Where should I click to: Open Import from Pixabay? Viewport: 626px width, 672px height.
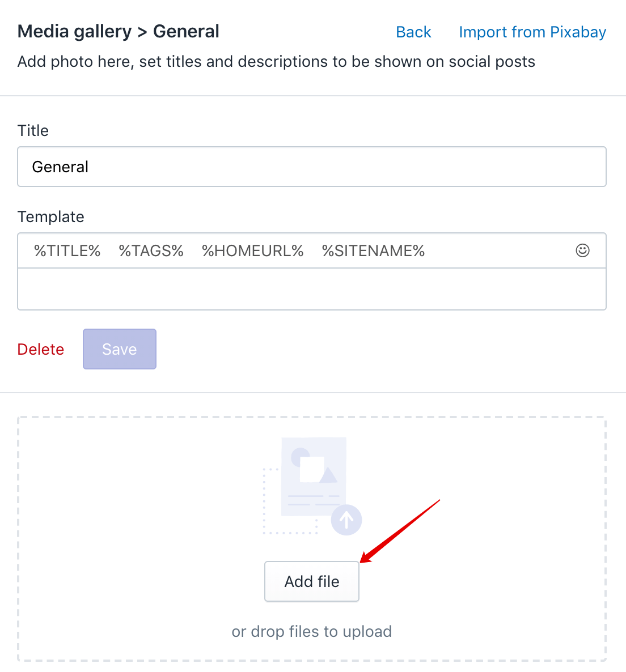[532, 32]
